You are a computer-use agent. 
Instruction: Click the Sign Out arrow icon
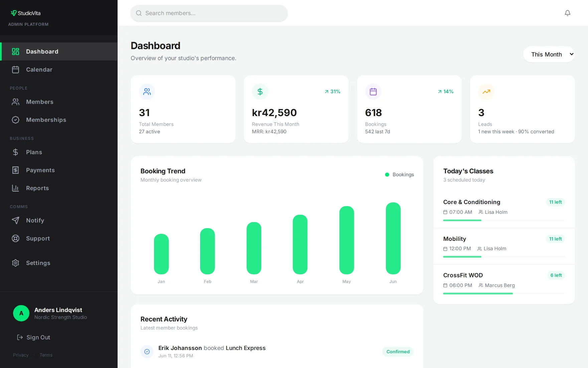click(20, 337)
